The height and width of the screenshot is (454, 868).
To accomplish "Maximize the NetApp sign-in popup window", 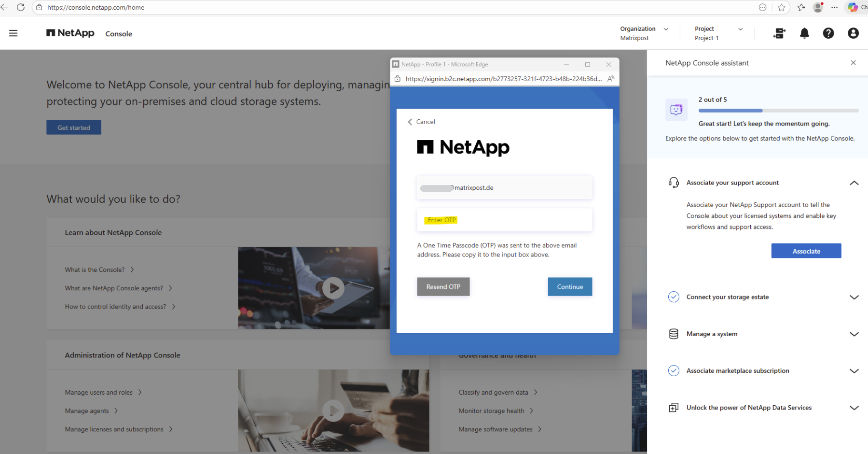I will [x=588, y=64].
